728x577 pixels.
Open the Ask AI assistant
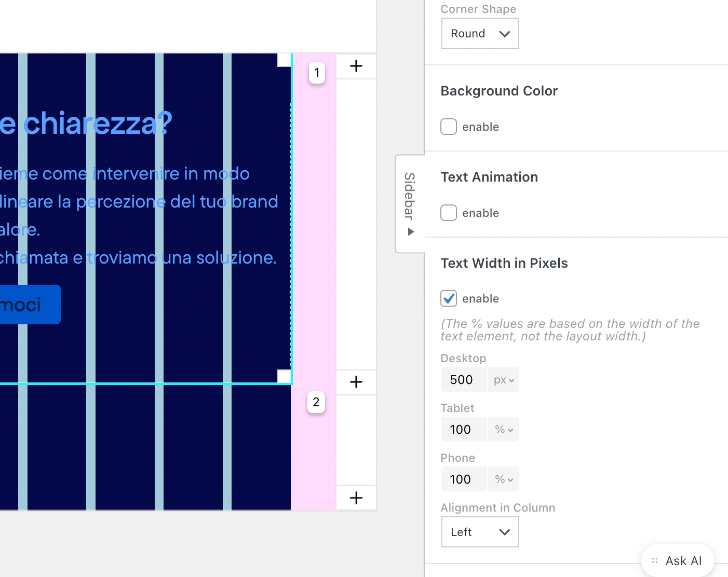[683, 560]
